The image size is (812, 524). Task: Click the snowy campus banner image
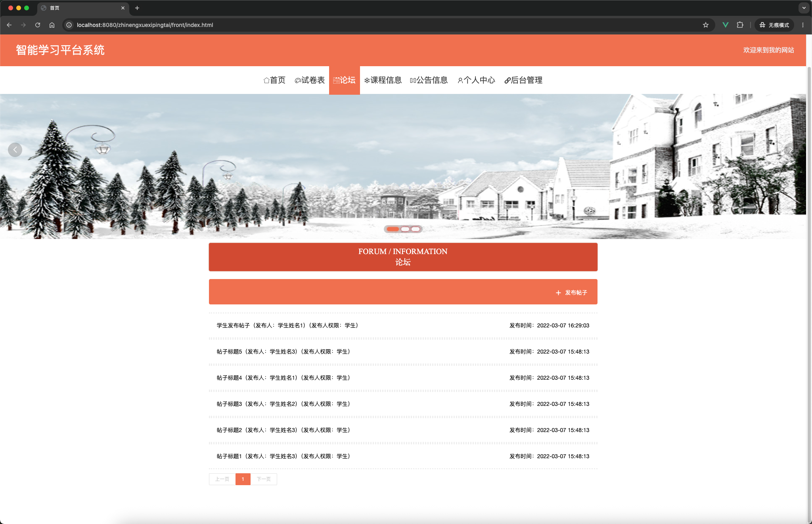[x=403, y=166]
